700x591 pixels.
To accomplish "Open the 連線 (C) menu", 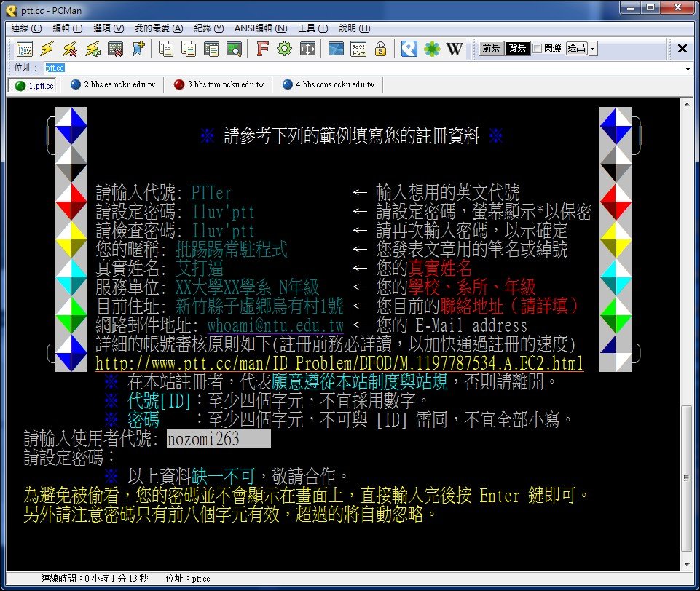I will (26, 28).
